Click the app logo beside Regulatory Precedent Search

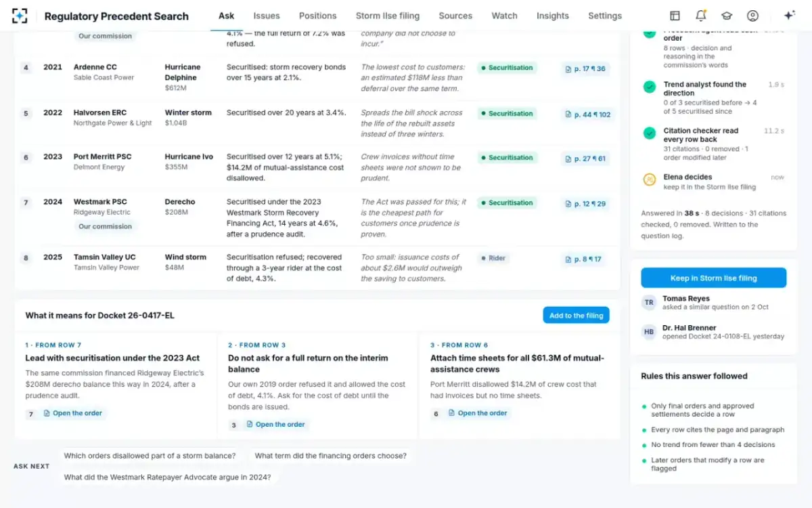[x=20, y=16]
